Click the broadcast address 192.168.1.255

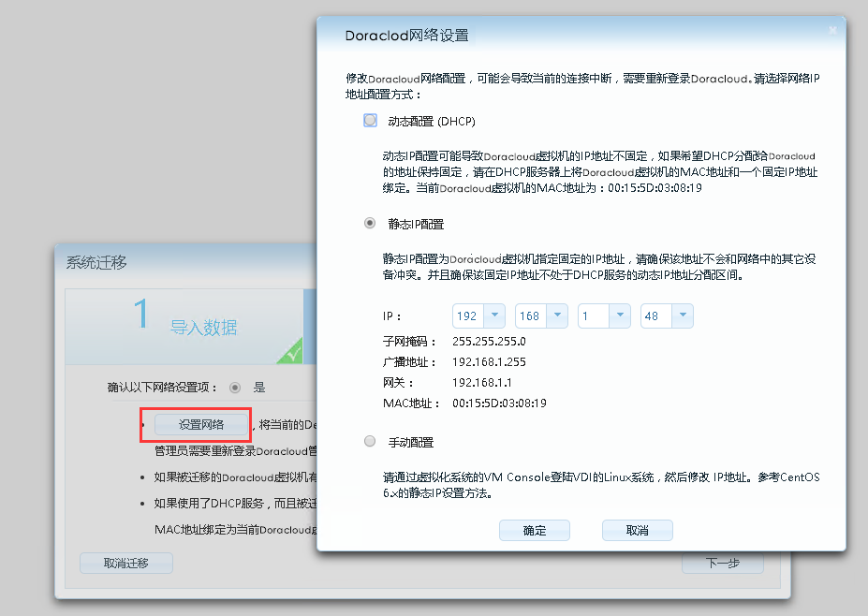[x=489, y=362]
